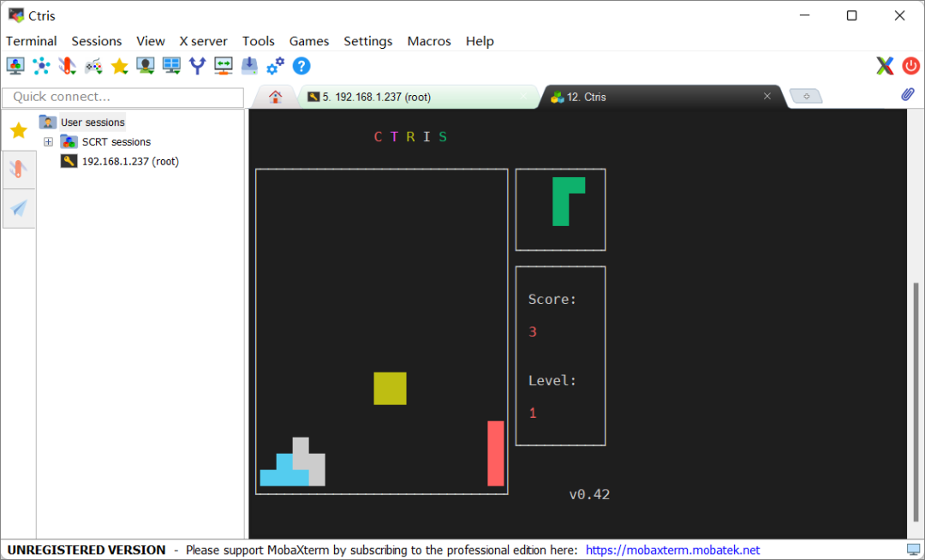
Task: Click the monitor icon in the status bar
Action: coord(913,550)
